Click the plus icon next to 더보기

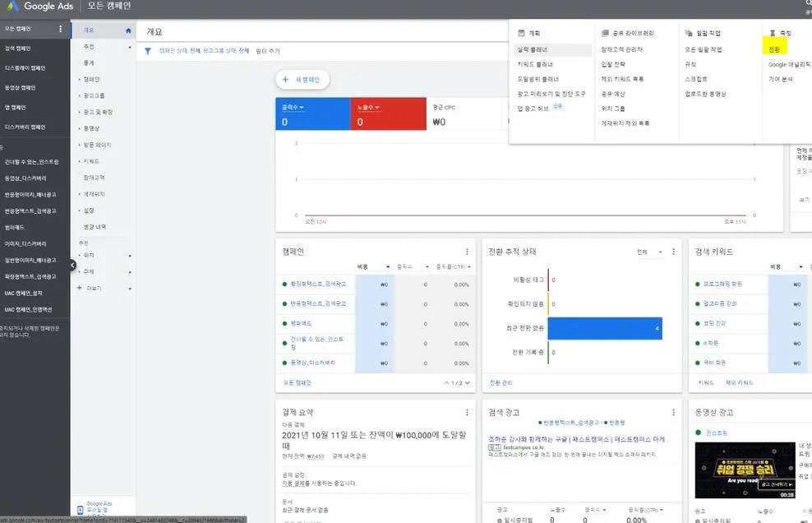pos(79,288)
